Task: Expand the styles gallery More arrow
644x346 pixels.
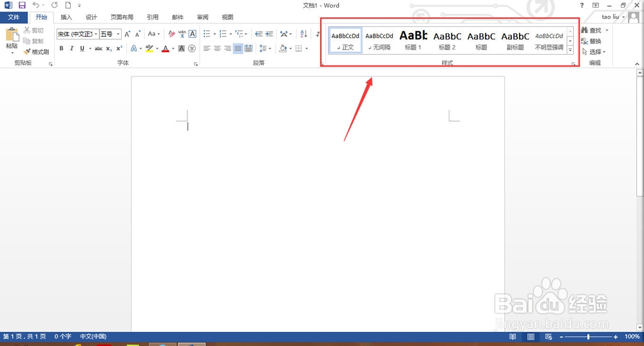Action: pyautogui.click(x=570, y=50)
